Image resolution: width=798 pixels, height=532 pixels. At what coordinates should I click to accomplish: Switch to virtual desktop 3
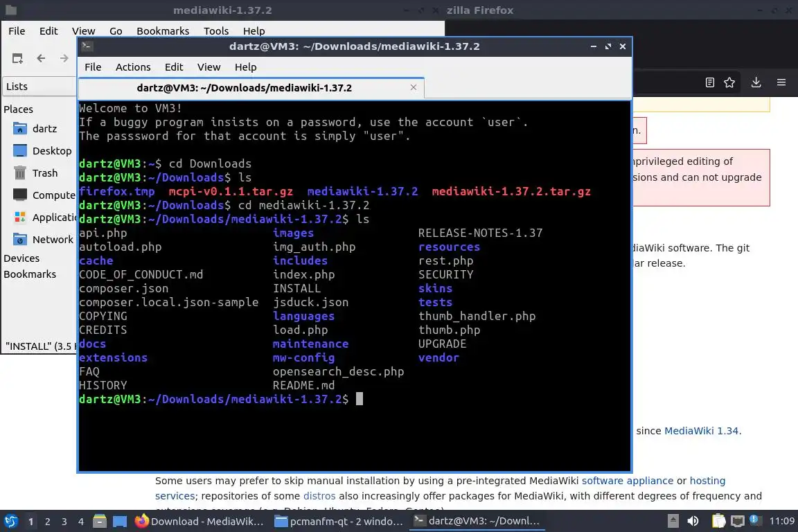tap(64, 522)
